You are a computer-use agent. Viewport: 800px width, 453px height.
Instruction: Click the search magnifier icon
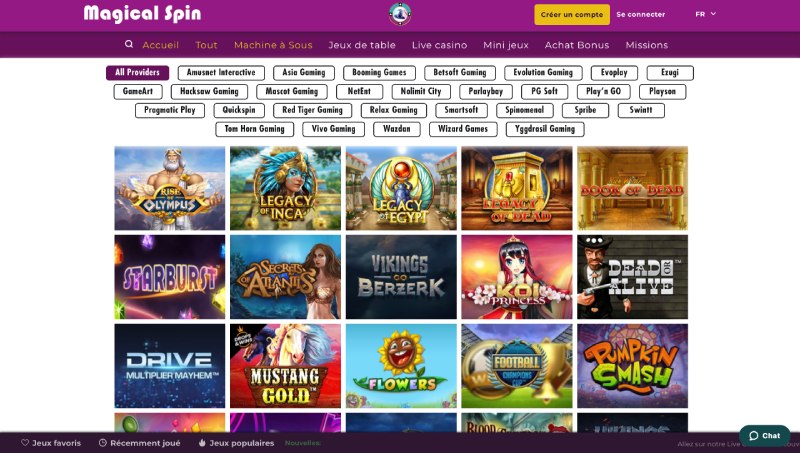point(129,44)
